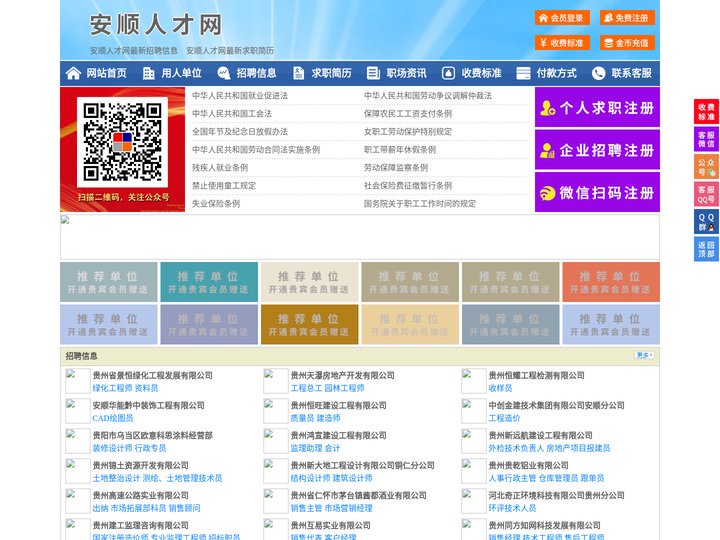Screen dimensions: 720x540
Task: Click the pink 客服QQ号 side icon
Action: tap(706, 194)
